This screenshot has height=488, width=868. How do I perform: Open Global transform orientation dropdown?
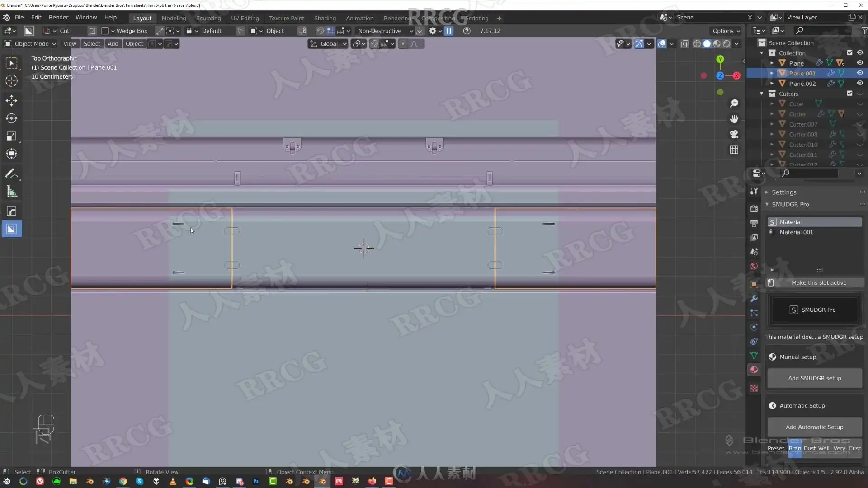click(x=329, y=44)
